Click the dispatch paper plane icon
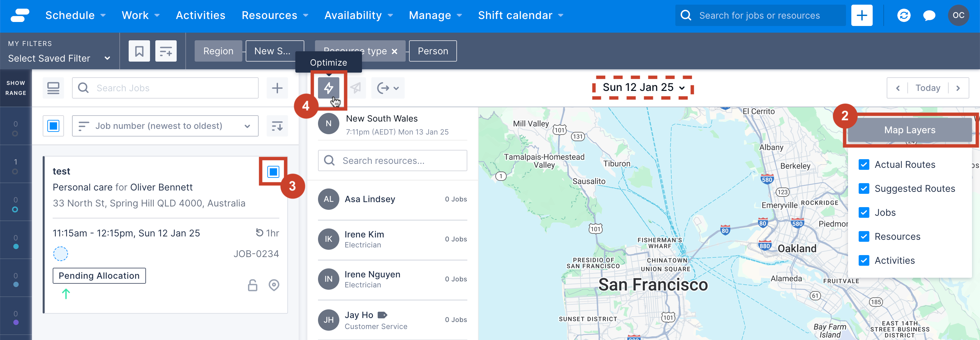Viewport: 980px width, 340px height. point(356,88)
